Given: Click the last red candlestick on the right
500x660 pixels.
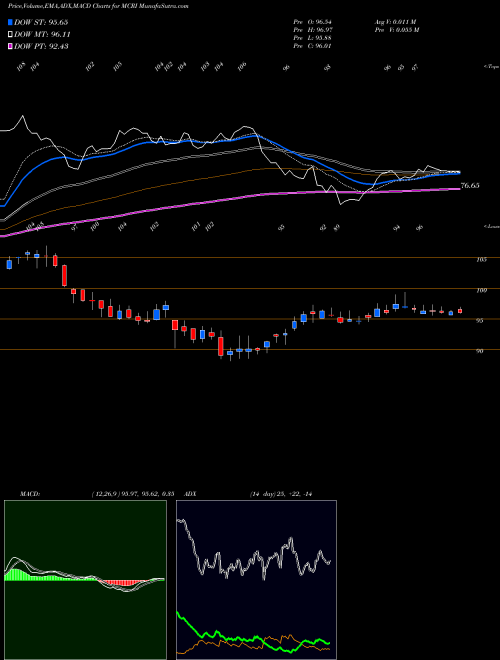Looking at the screenshot, I should coord(460,311).
